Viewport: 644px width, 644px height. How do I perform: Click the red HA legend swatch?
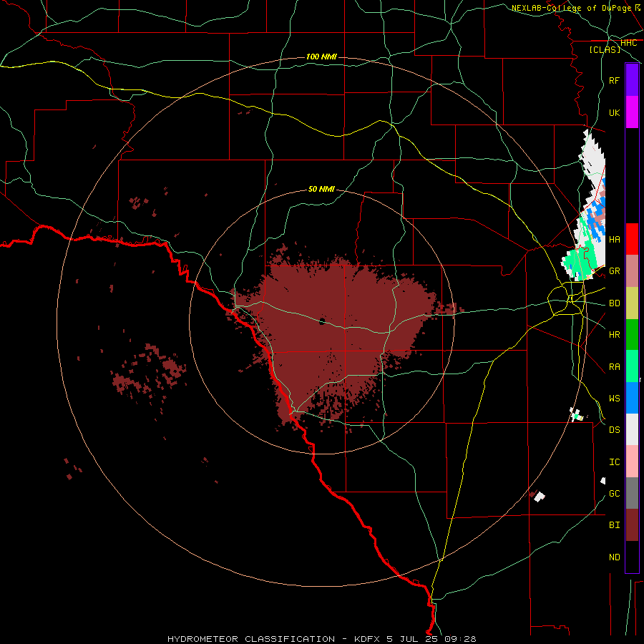[632, 239]
